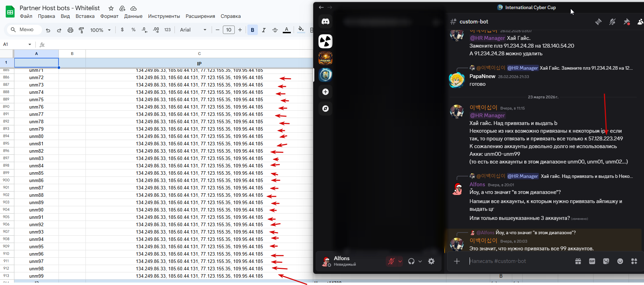Toggle bold formatting in Sheets toolbar

[253, 30]
